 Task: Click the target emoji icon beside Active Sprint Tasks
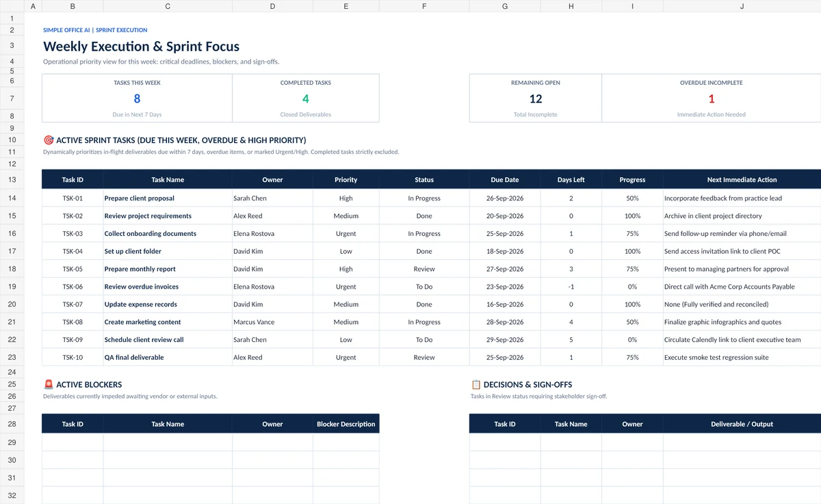[x=49, y=140]
